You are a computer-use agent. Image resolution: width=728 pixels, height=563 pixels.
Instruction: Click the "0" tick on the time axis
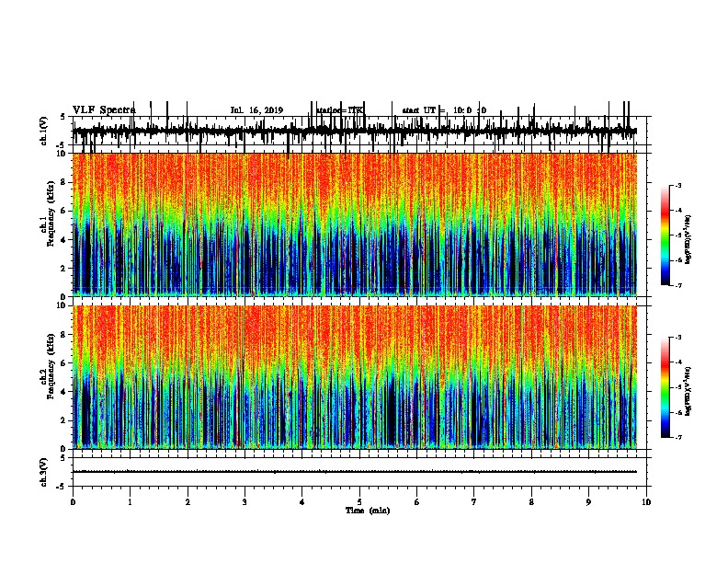(x=73, y=502)
